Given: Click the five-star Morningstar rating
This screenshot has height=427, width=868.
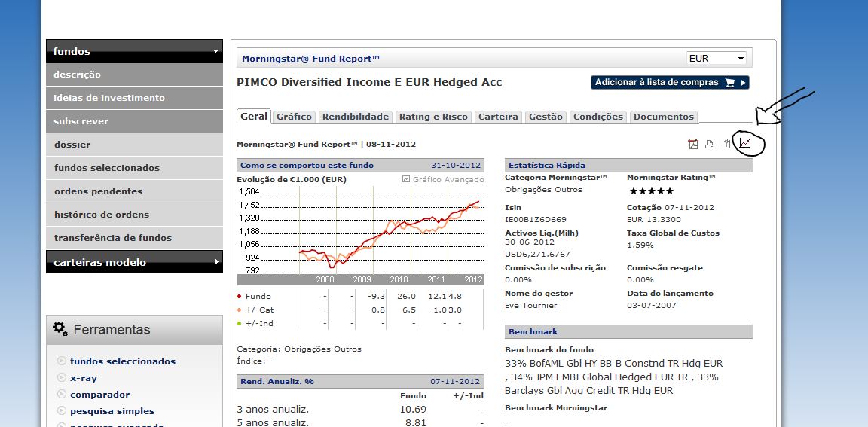Looking at the screenshot, I should pos(652,191).
